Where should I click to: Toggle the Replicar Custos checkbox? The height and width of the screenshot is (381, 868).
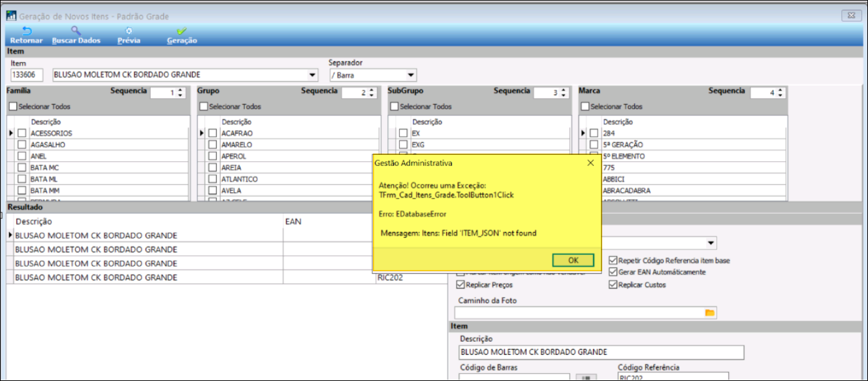click(x=613, y=285)
